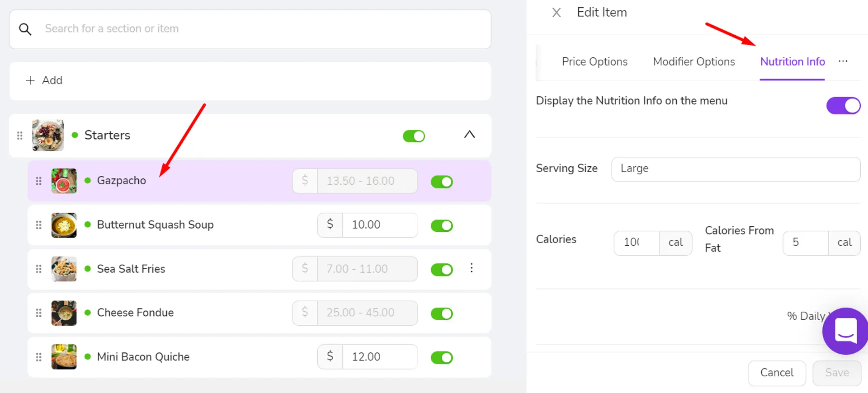The image size is (868, 393).
Task: Click the Cheese Fondue drag handle
Action: 39,313
